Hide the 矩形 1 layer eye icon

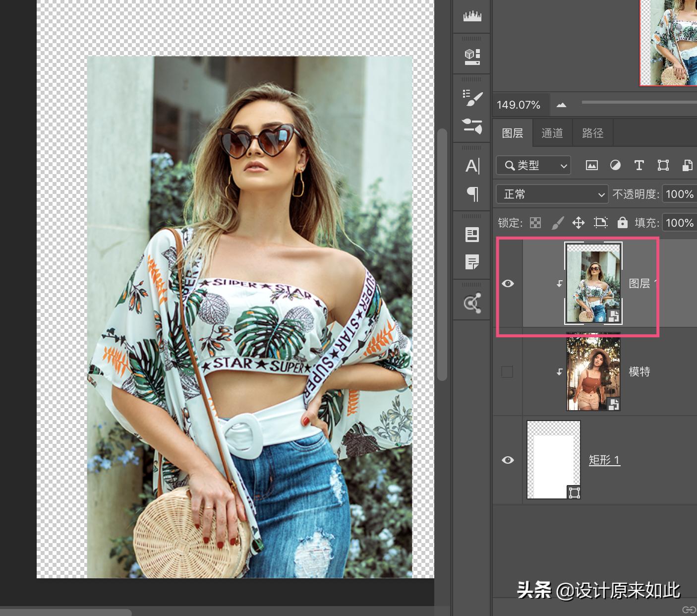pyautogui.click(x=508, y=460)
